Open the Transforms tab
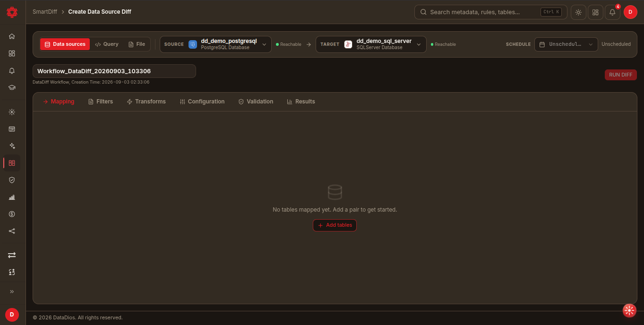This screenshot has height=325, width=644. 146,102
